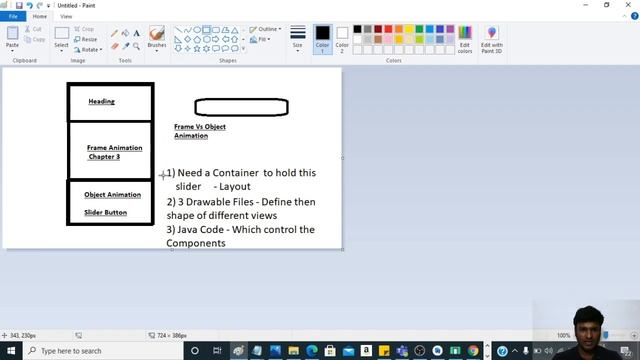Open the shape Fill dropdown

tap(260, 39)
